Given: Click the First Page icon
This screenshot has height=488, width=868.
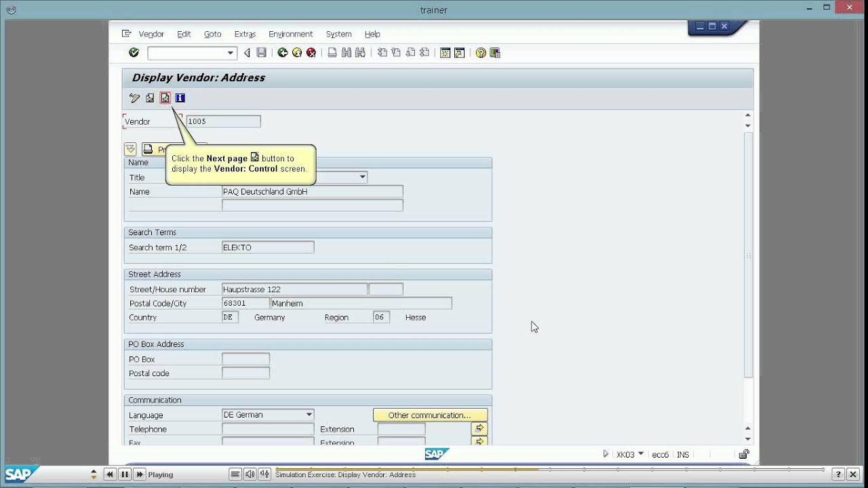Looking at the screenshot, I should pyautogui.click(x=382, y=52).
